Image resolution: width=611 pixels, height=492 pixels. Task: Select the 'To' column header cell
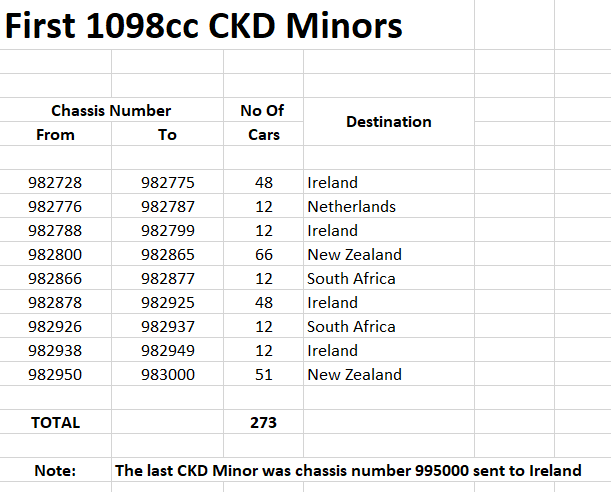point(168,134)
